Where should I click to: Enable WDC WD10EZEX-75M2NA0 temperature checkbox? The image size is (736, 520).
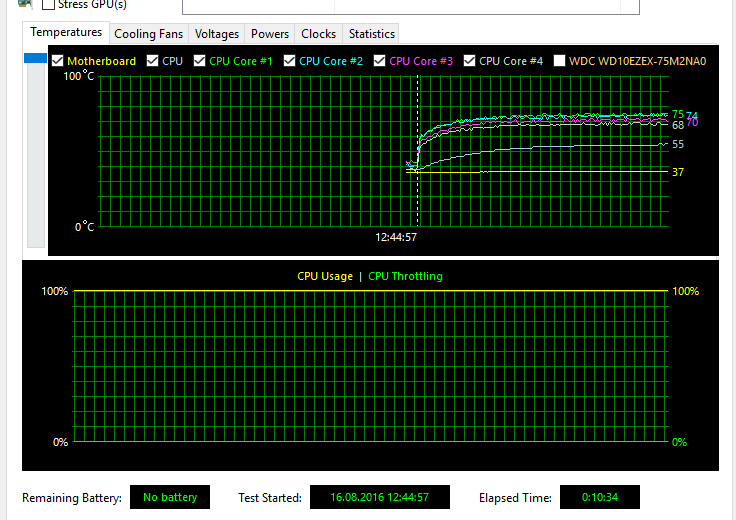560,61
